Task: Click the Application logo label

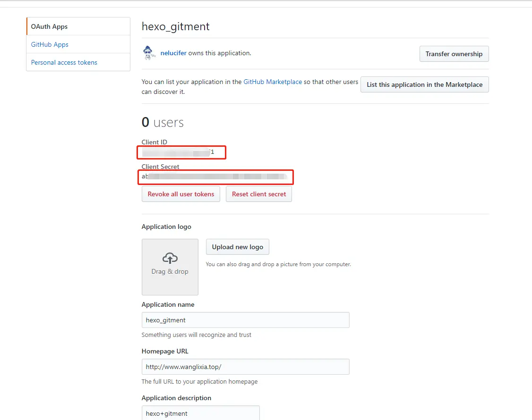Action: click(x=166, y=227)
